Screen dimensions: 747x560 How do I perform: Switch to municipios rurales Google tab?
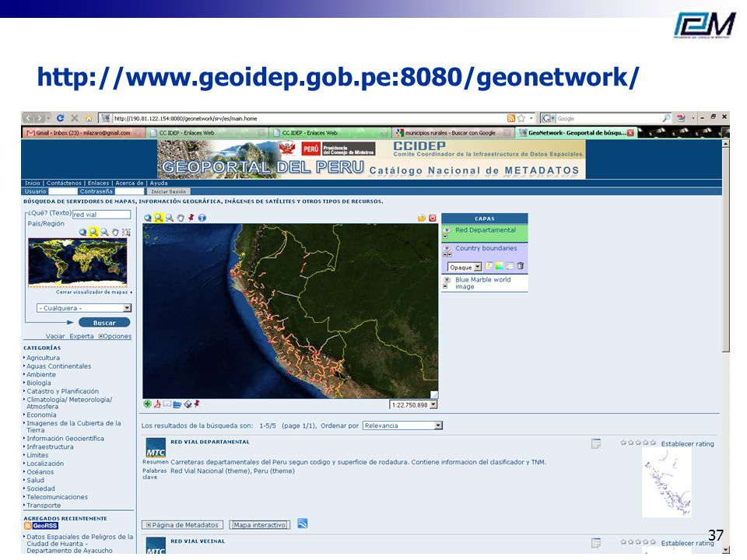coord(453,133)
